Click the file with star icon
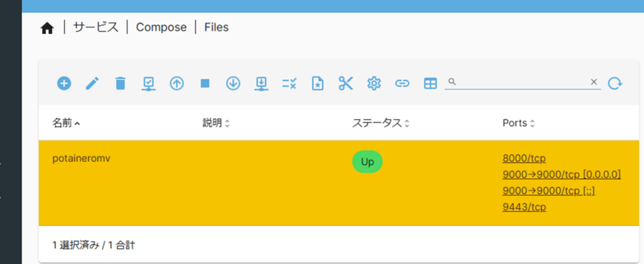 [318, 83]
